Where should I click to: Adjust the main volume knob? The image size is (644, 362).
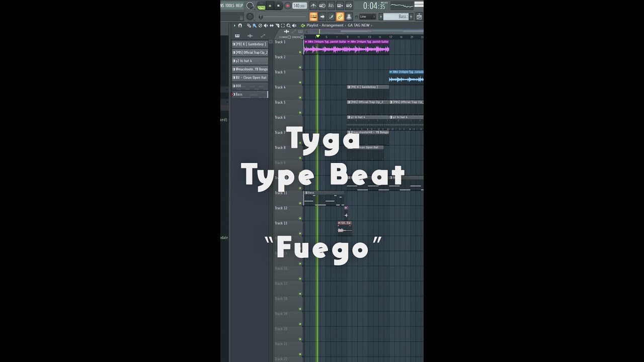coord(250,6)
